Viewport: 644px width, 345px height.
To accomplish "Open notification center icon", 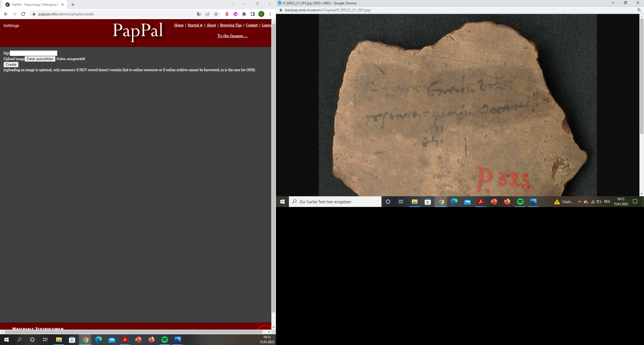I will tap(635, 202).
